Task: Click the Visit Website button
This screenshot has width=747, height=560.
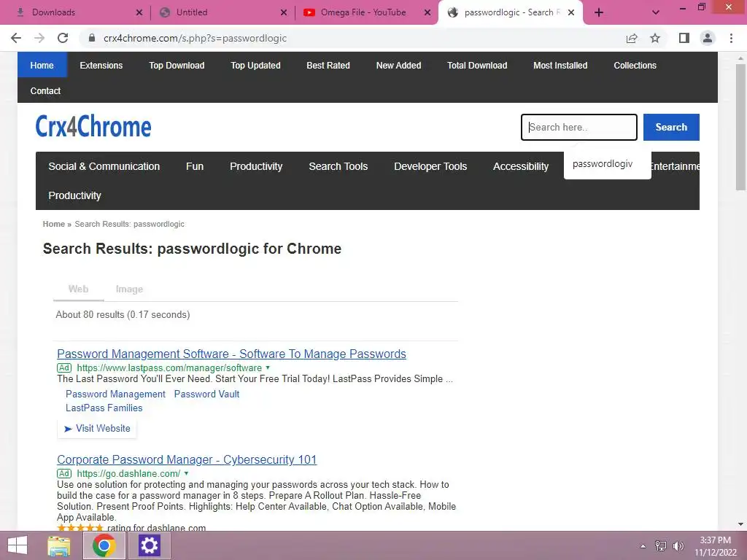Action: (x=97, y=429)
